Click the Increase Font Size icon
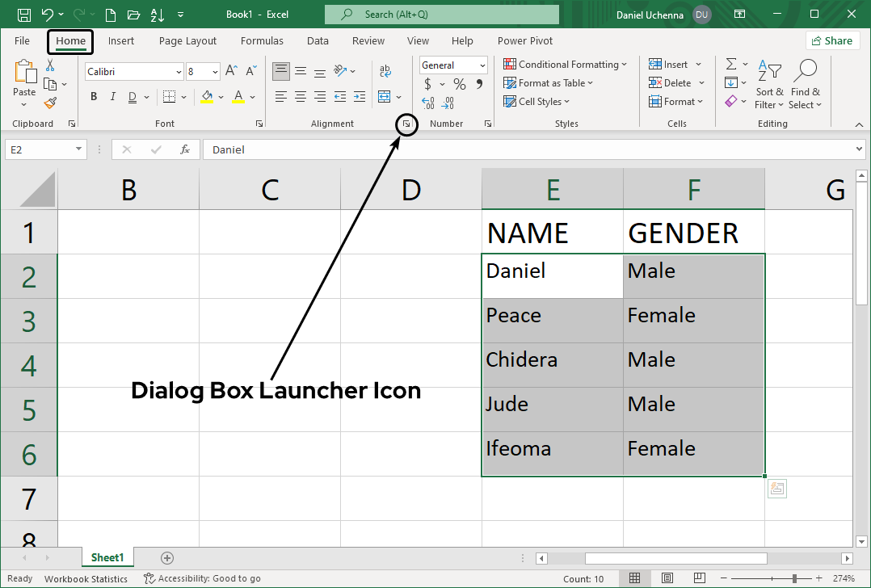Viewport: 871px width, 588px height. tap(231, 71)
